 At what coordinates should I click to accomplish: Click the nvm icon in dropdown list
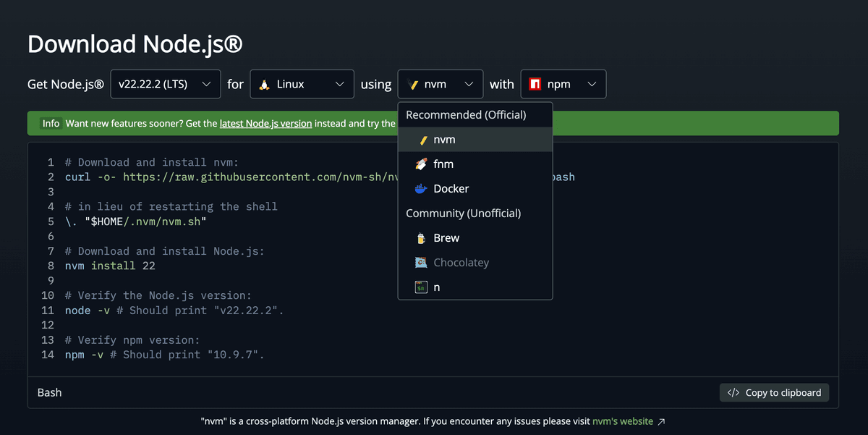point(421,140)
